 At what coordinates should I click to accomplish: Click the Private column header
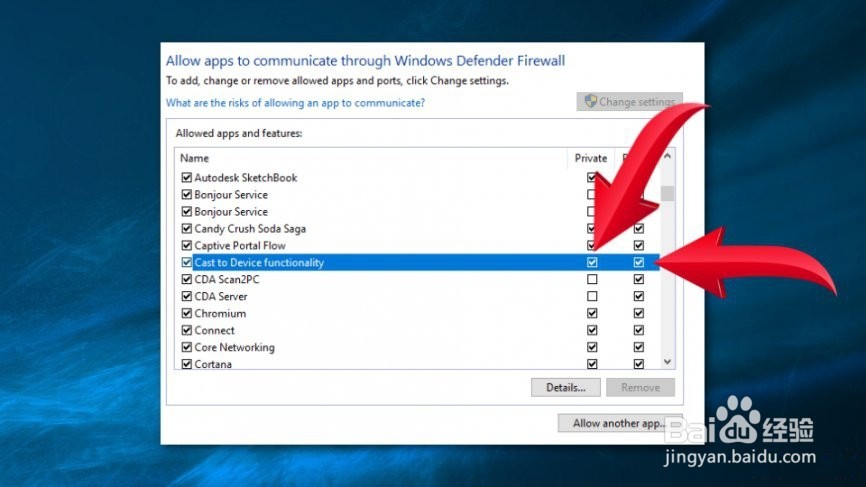click(x=590, y=158)
